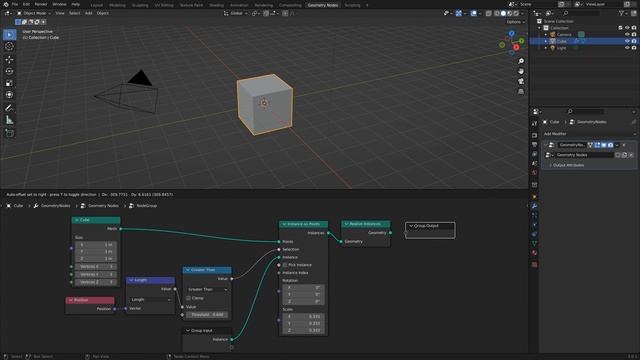Open the Render properties tab icon
The image size is (640, 360).
point(534,135)
